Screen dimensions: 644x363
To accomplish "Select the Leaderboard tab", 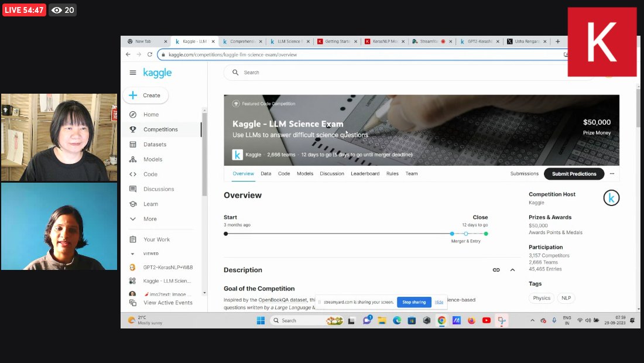I will [x=365, y=174].
